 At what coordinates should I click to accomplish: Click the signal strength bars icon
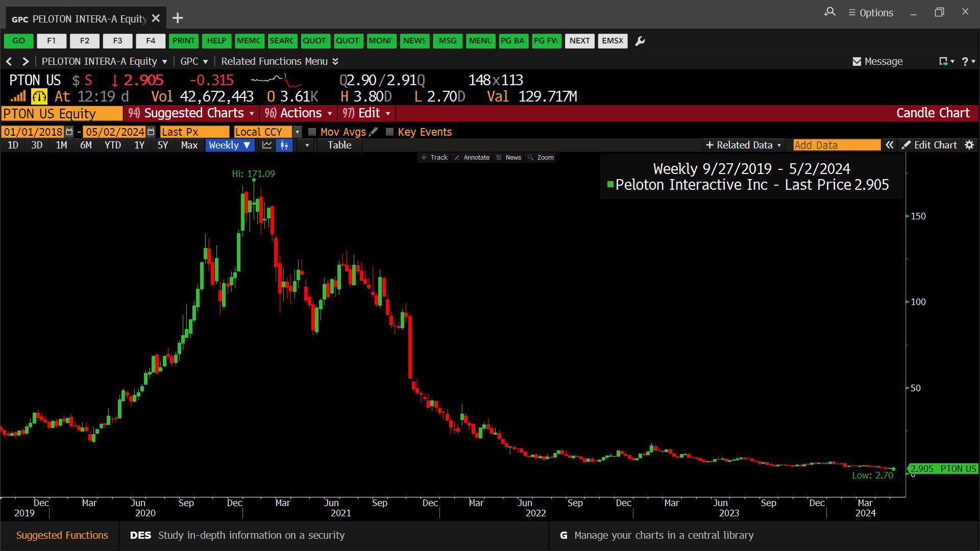point(18,96)
